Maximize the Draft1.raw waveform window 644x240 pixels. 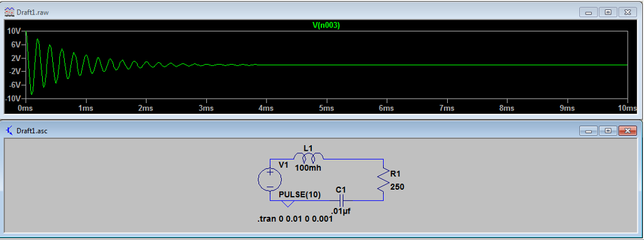(x=608, y=13)
